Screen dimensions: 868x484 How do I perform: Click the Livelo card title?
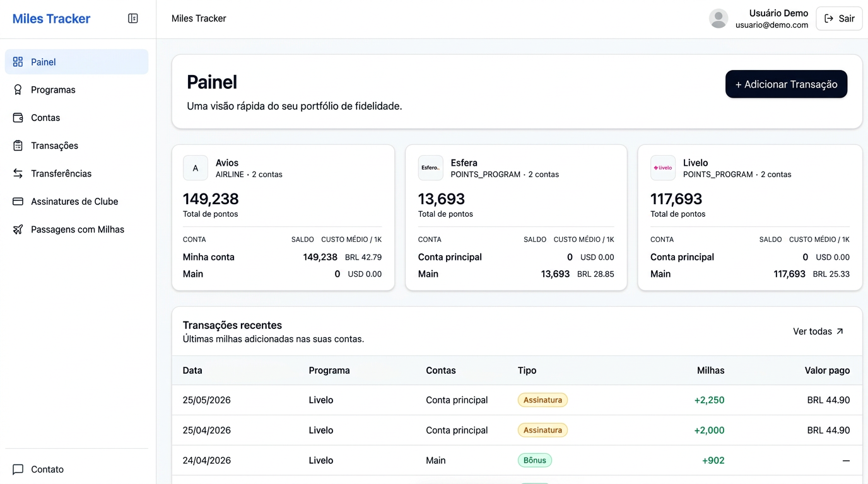[x=695, y=163]
